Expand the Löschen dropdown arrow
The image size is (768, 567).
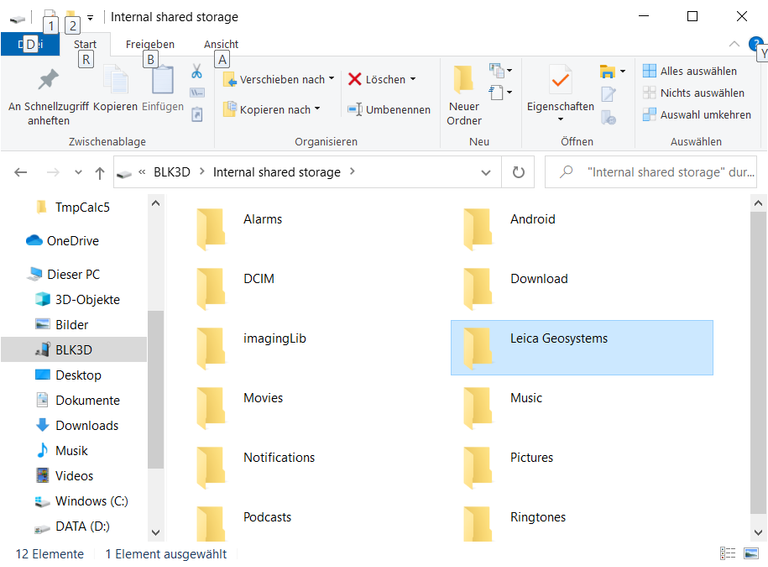point(413,79)
